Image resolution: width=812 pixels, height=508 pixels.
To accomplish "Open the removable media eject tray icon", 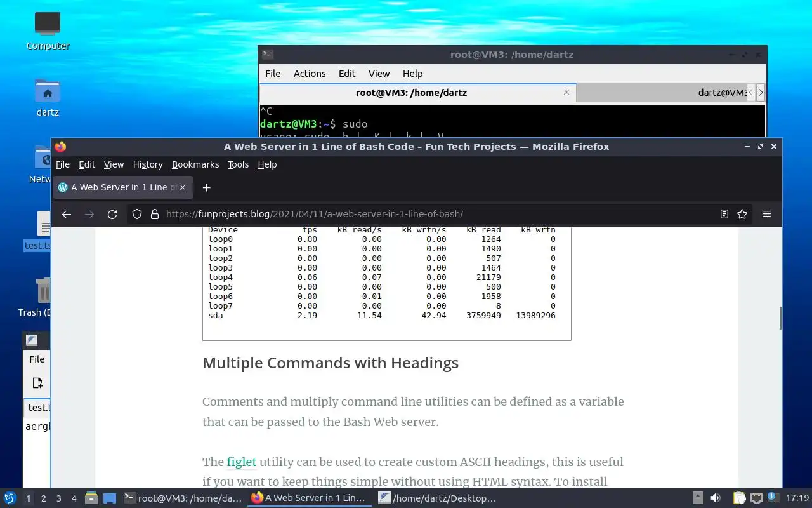I will [x=698, y=498].
